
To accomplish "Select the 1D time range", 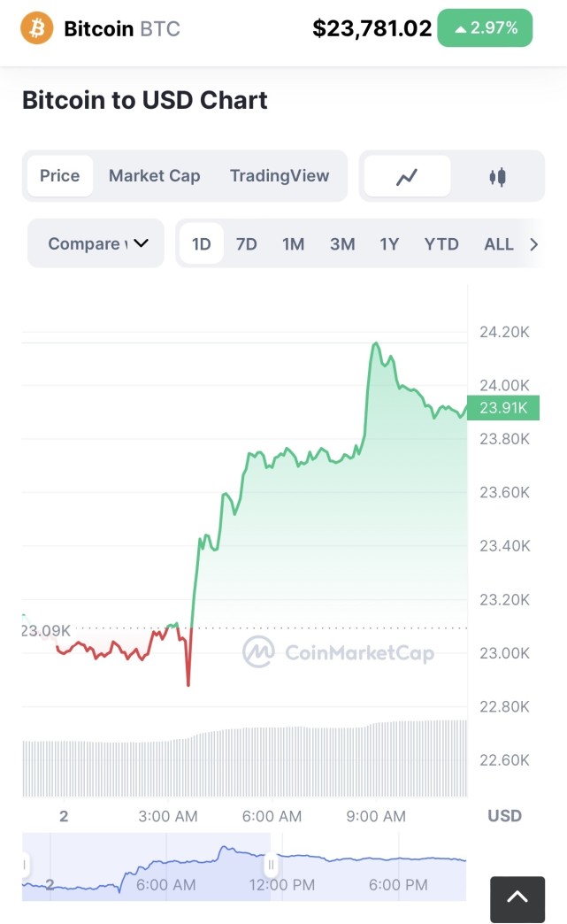I will (x=202, y=243).
